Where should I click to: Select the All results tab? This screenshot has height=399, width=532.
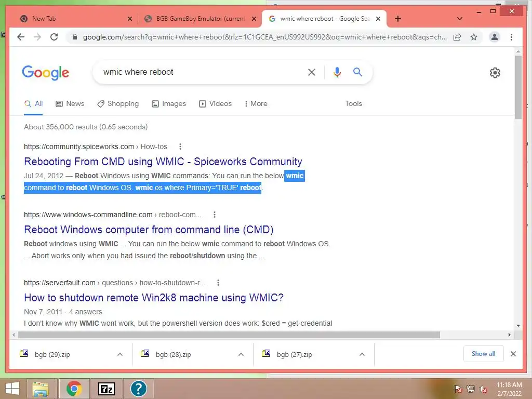tap(33, 104)
